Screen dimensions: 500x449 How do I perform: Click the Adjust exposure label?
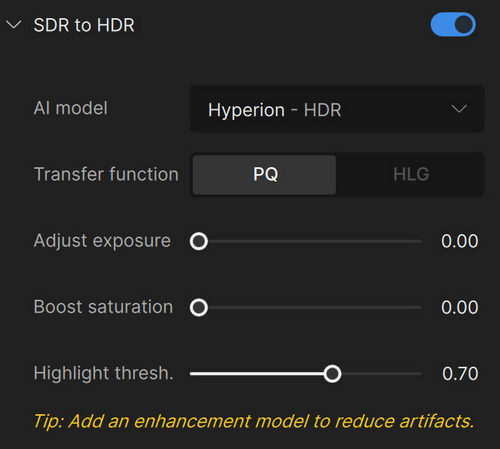102,241
